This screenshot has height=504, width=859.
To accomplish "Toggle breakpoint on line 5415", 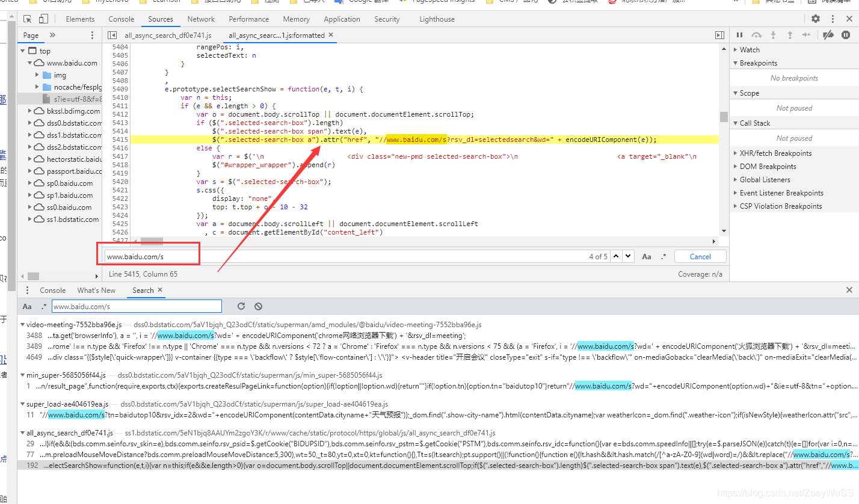I will [x=120, y=140].
